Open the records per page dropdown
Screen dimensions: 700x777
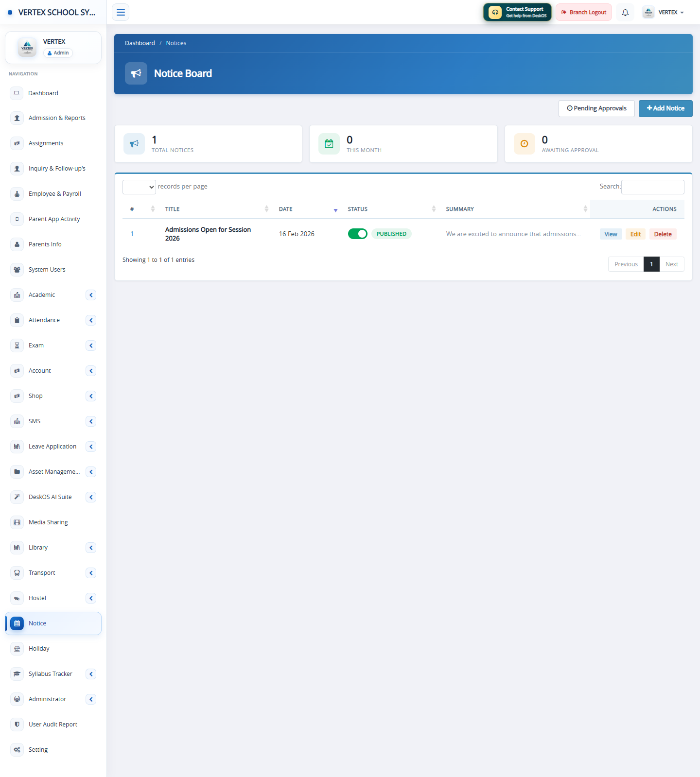pos(139,187)
